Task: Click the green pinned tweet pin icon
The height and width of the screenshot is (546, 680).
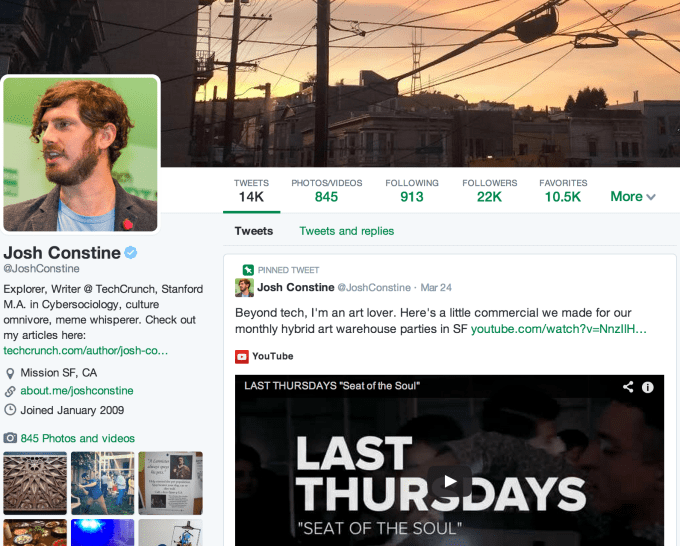Action: coord(248,270)
